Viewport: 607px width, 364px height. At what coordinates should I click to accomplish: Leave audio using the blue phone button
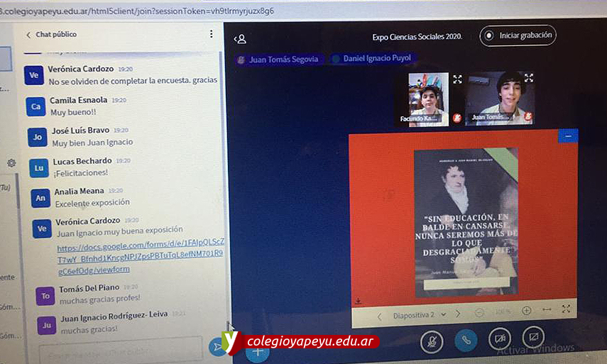pyautogui.click(x=466, y=341)
